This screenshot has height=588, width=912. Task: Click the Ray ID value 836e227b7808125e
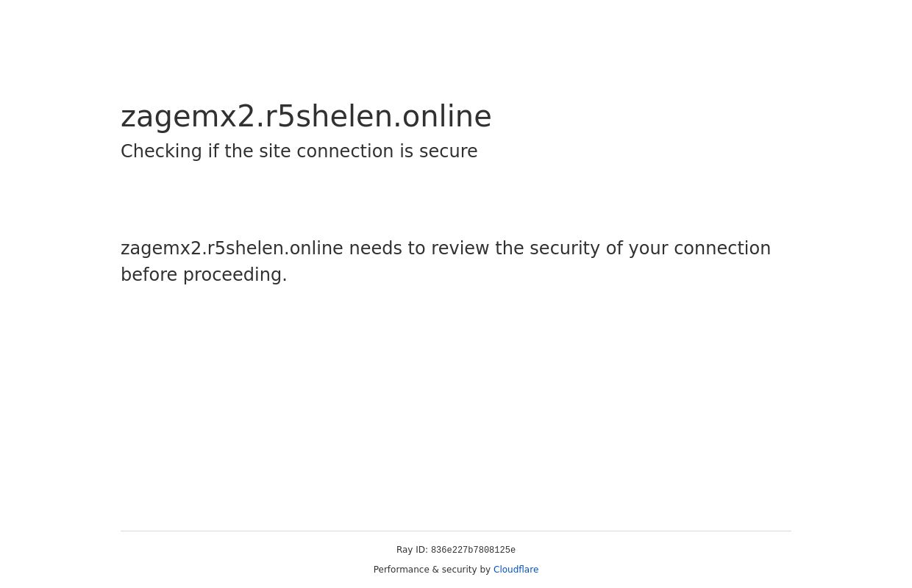(x=473, y=551)
